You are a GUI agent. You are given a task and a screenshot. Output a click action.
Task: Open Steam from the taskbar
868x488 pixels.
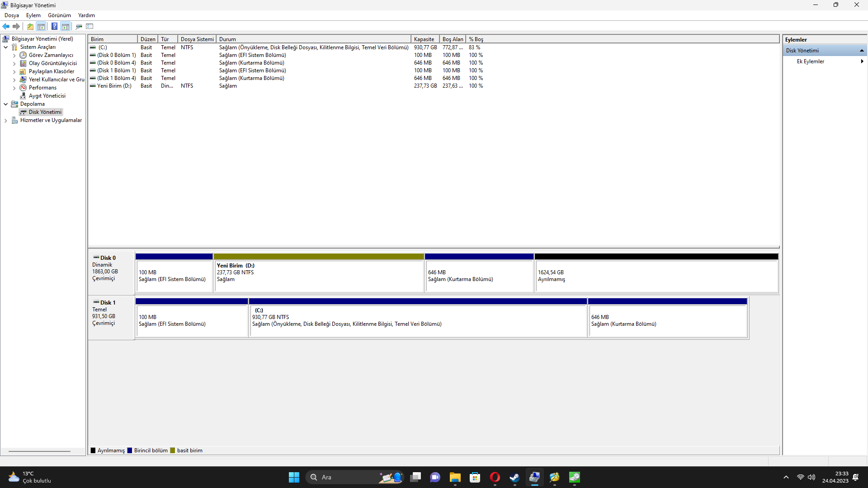[514, 477]
